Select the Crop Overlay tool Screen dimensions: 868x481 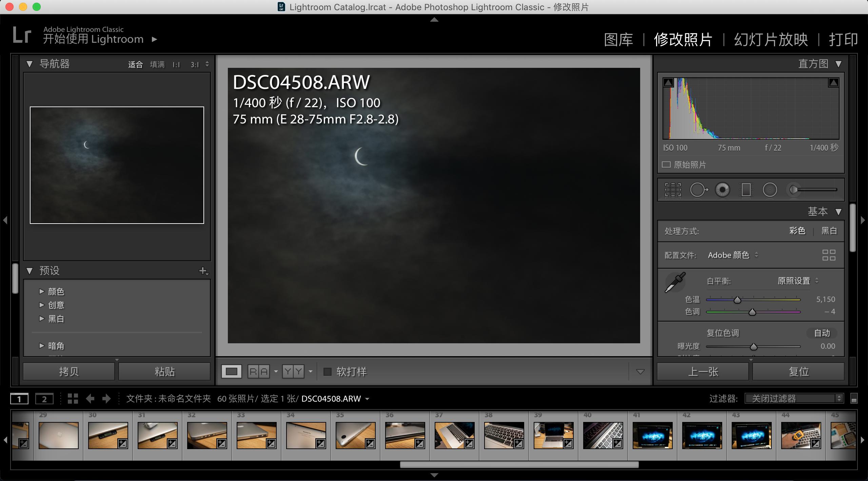[x=673, y=190]
